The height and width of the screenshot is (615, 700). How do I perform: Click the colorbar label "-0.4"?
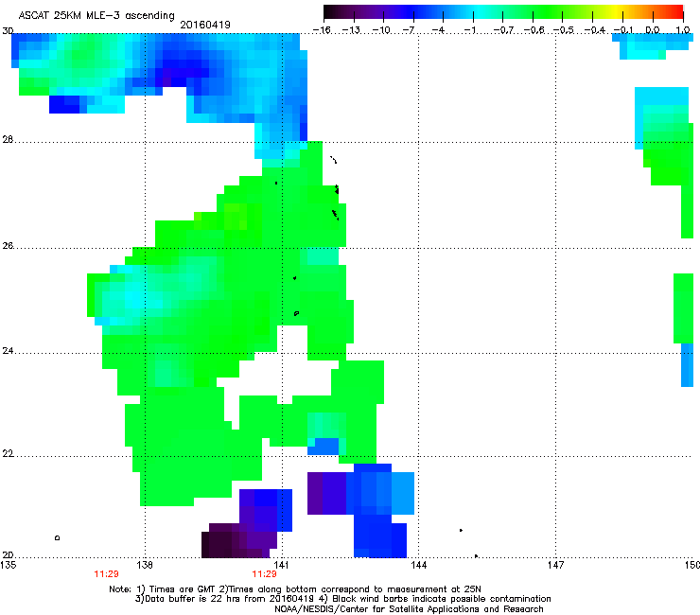coord(595,30)
